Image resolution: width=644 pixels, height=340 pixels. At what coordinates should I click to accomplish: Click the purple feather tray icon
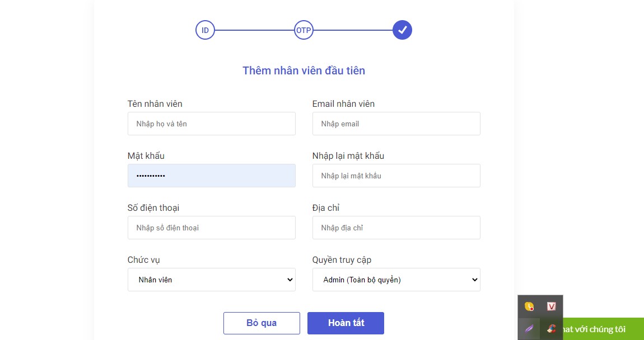click(529, 329)
